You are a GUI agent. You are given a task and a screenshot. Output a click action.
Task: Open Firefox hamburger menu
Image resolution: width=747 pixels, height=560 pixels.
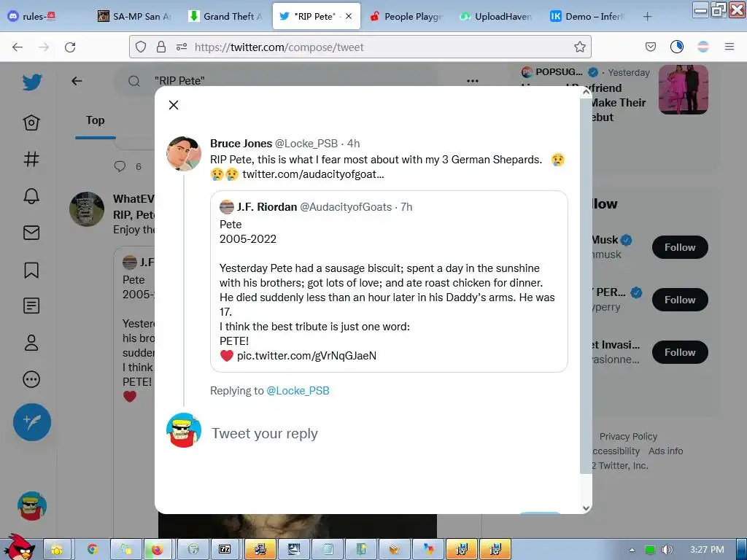[x=729, y=47]
